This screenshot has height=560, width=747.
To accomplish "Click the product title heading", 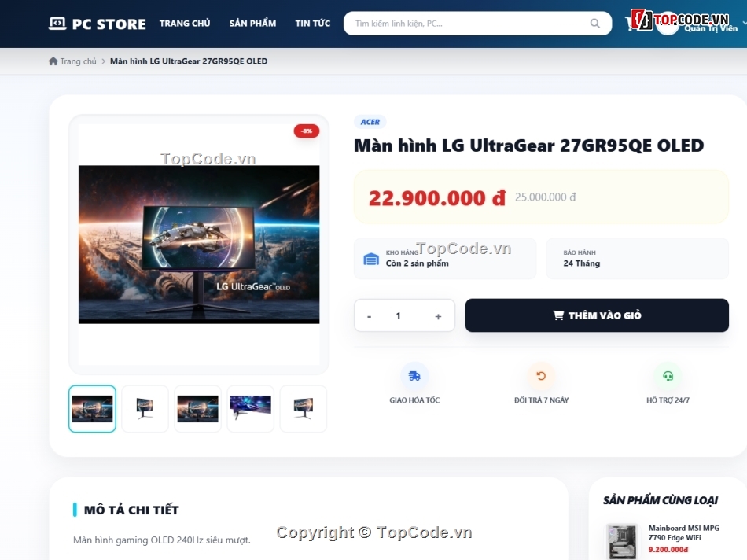I will pos(529,146).
